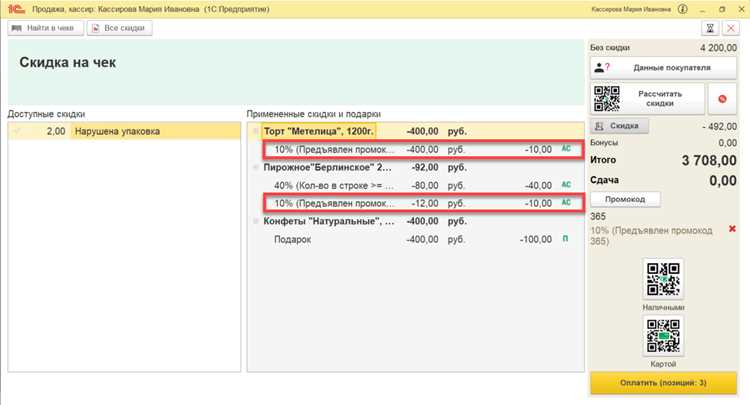
Task: Click the 'Скидка' button
Action: [619, 126]
